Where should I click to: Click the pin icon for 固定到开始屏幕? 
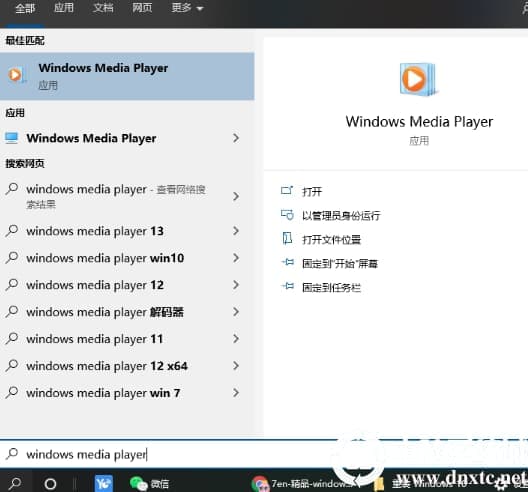click(288, 262)
